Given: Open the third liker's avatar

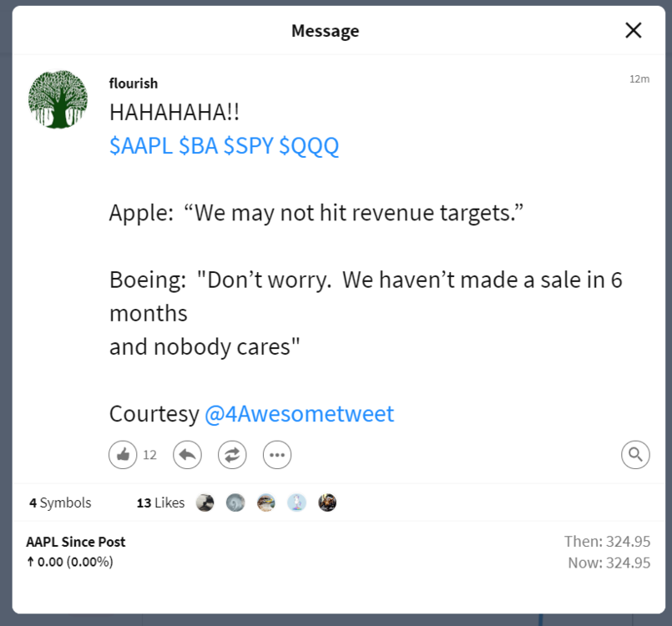Looking at the screenshot, I should 265,502.
